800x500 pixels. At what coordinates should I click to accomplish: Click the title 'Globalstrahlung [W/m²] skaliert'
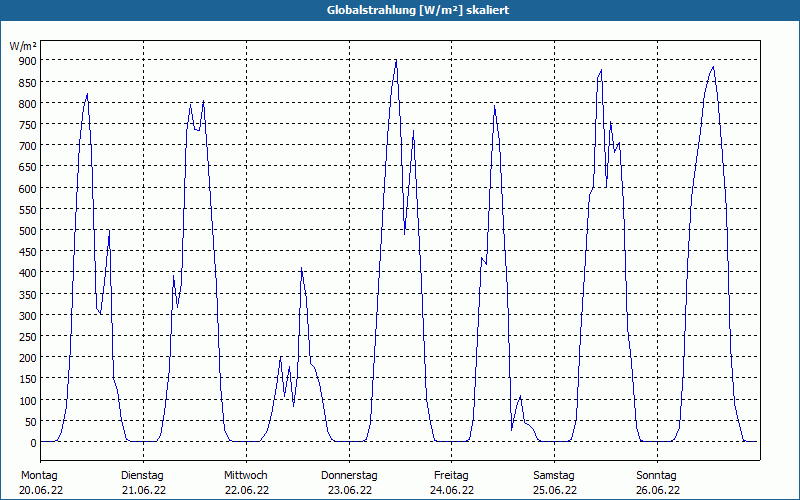418,10
